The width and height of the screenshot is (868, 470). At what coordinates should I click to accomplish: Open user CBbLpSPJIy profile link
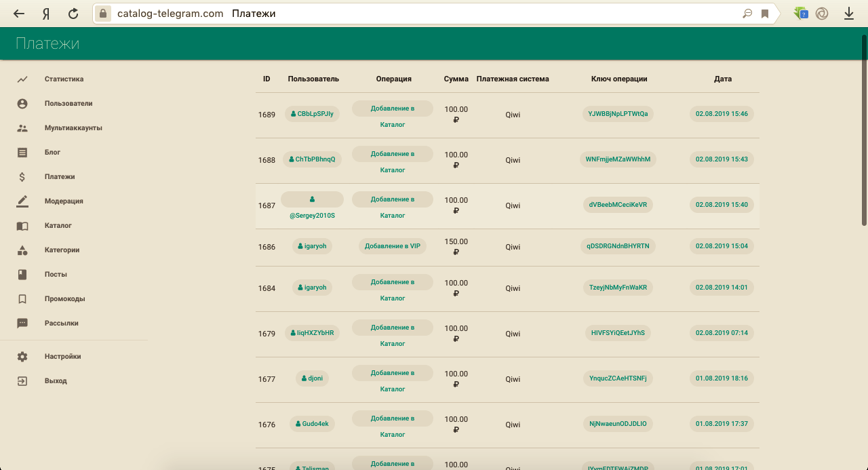tap(312, 114)
